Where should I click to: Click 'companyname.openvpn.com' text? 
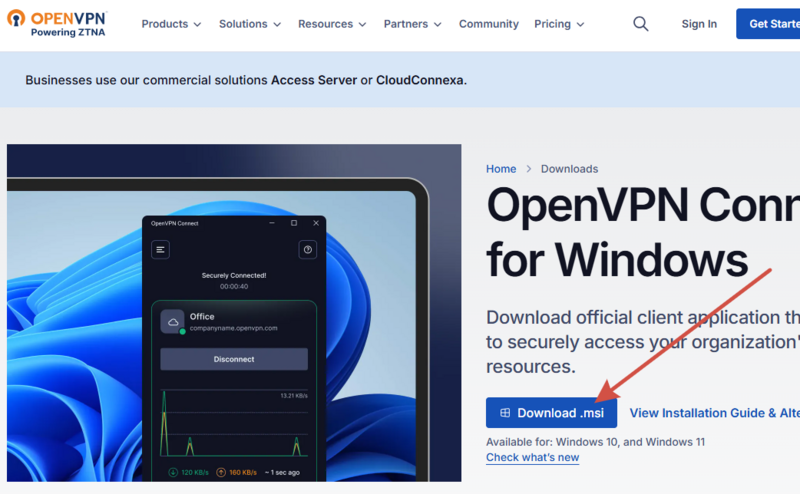coord(234,328)
